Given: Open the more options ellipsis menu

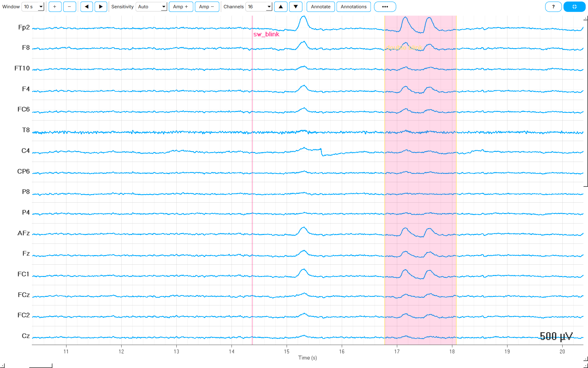Looking at the screenshot, I should click(385, 7).
